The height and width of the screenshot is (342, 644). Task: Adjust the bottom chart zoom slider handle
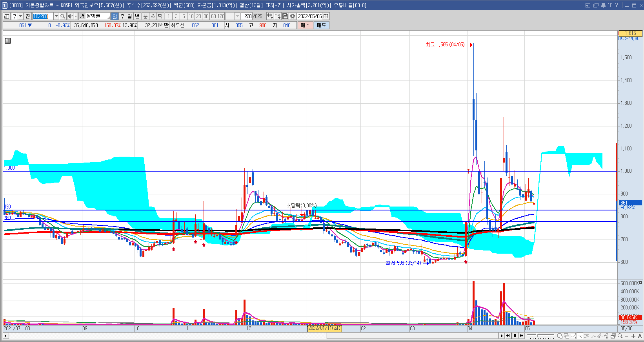point(538,336)
